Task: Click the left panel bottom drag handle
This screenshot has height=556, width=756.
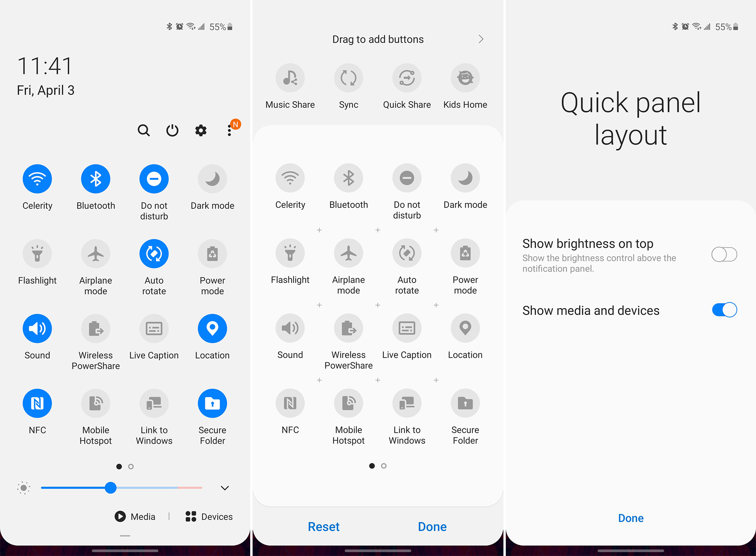Action: click(125, 536)
